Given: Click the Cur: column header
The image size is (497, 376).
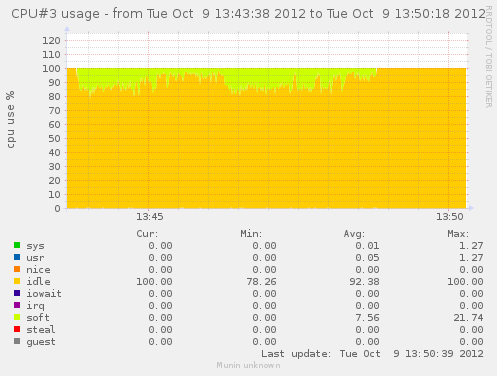Looking at the screenshot, I should [147, 234].
